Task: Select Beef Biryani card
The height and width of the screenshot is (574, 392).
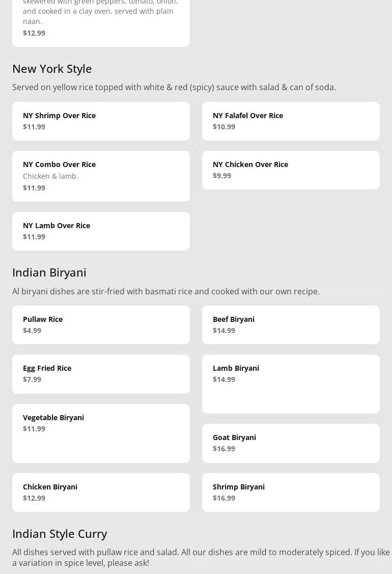Action: [291, 324]
